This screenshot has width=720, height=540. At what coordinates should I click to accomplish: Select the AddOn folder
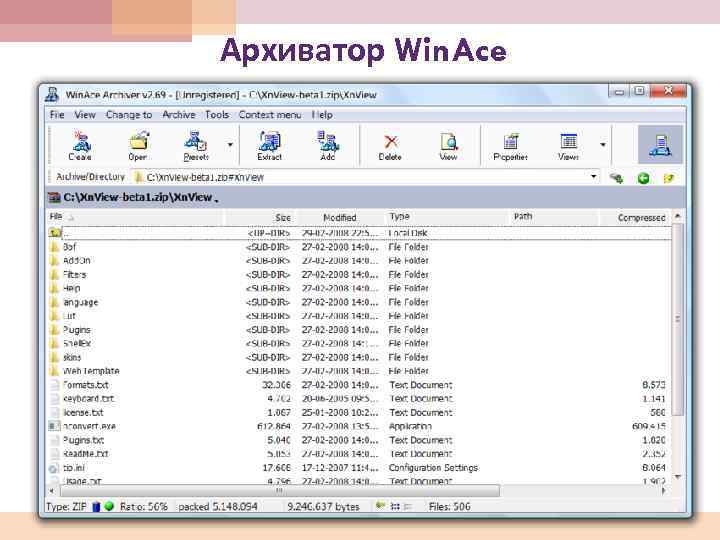(359, 260)
